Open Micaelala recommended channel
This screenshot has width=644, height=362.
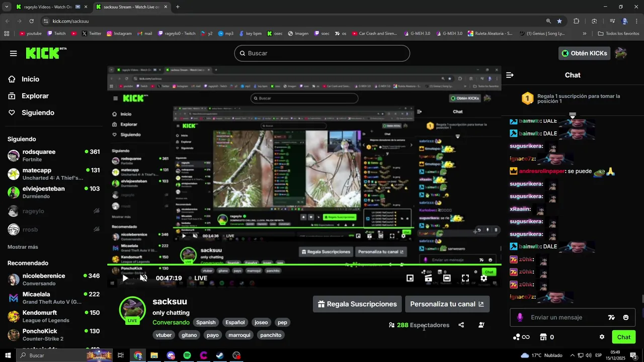pos(53,298)
